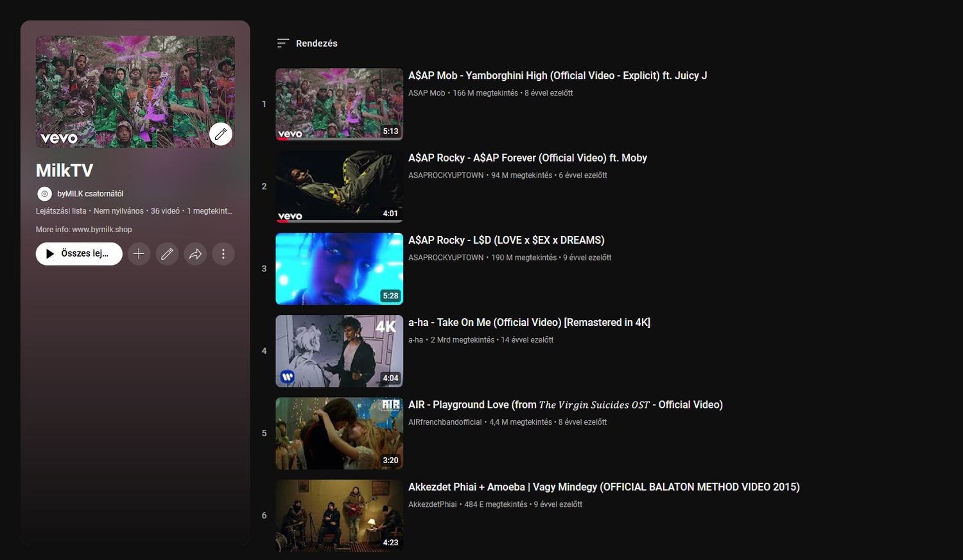The width and height of the screenshot is (963, 560).
Task: Click the plus icon to add videos
Action: click(x=139, y=254)
